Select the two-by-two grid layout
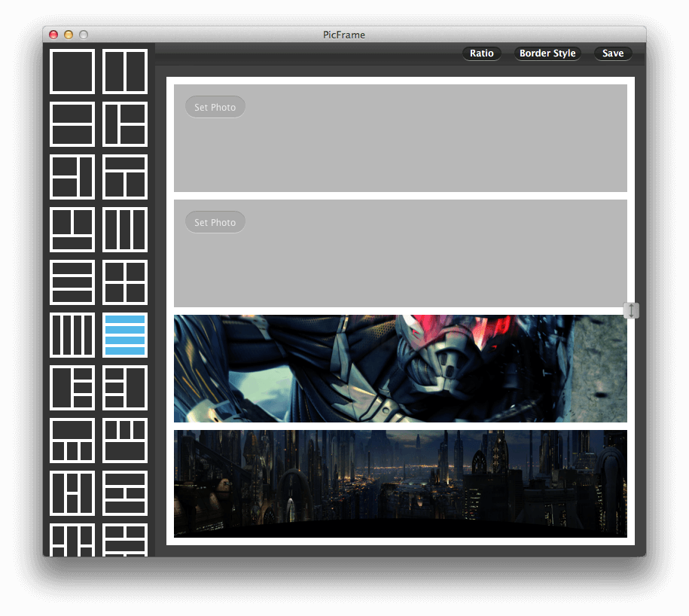Screen dimensions: 689x616 pos(125,282)
